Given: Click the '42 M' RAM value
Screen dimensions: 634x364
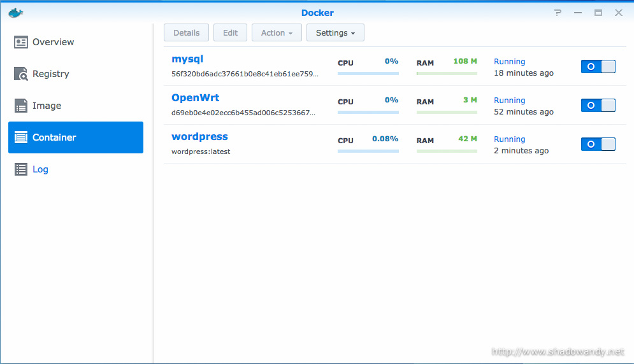Looking at the screenshot, I should pyautogui.click(x=468, y=139).
